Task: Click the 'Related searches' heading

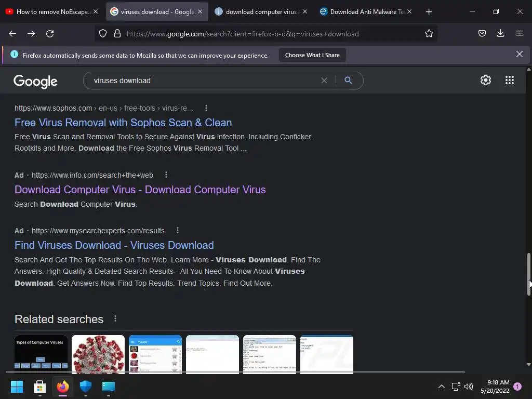Action: pyautogui.click(x=59, y=319)
